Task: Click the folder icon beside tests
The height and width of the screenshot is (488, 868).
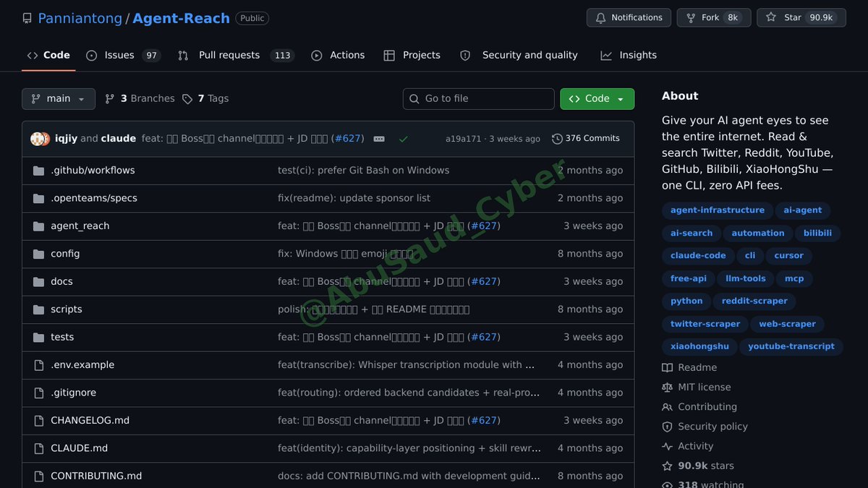Action: [38, 337]
